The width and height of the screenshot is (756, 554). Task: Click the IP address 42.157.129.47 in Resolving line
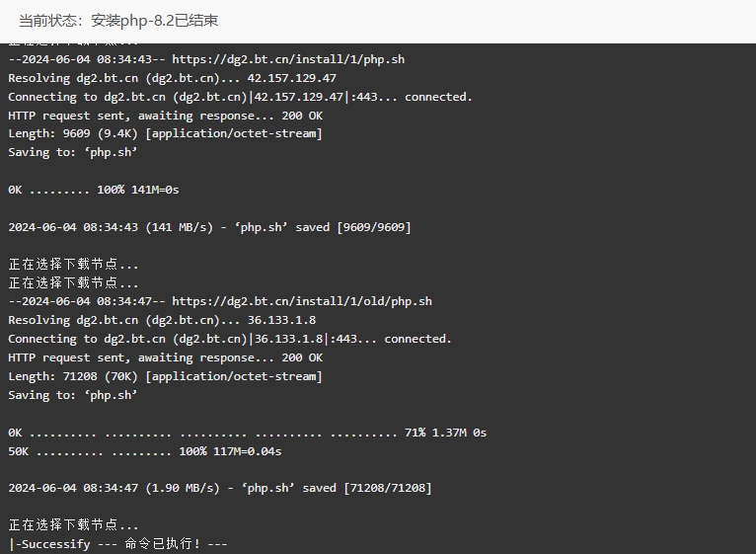(292, 78)
